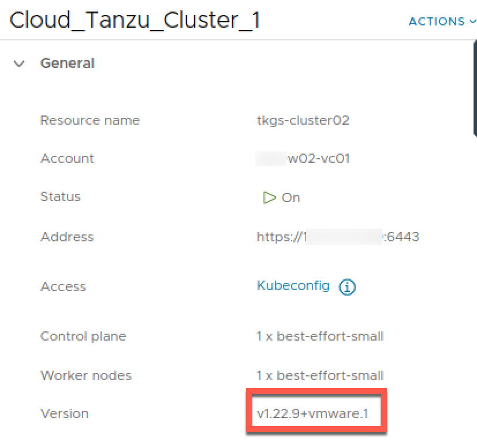Collapse the General section chevron
Image resolution: width=477 pixels, height=448 pixels.
pos(19,64)
